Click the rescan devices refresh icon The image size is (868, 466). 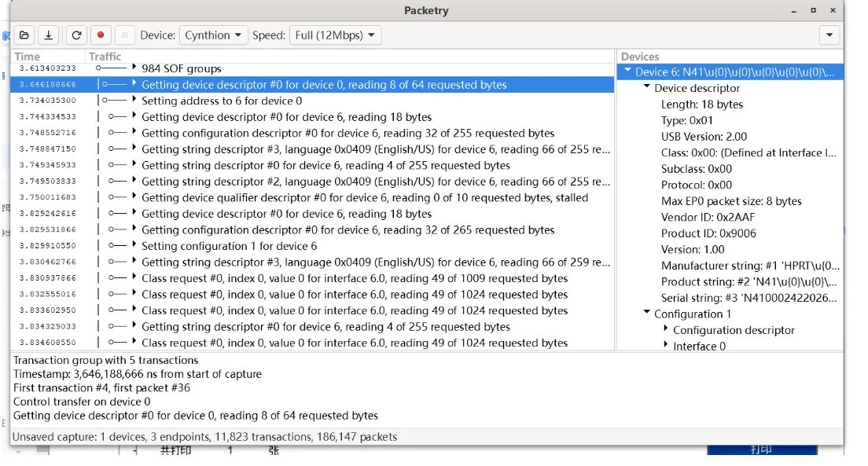coord(76,35)
